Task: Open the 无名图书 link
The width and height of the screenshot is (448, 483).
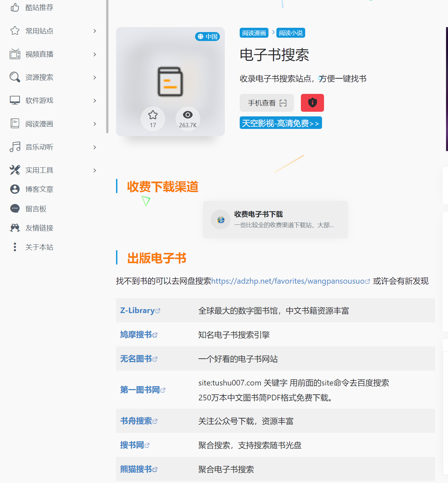Action: [136, 359]
